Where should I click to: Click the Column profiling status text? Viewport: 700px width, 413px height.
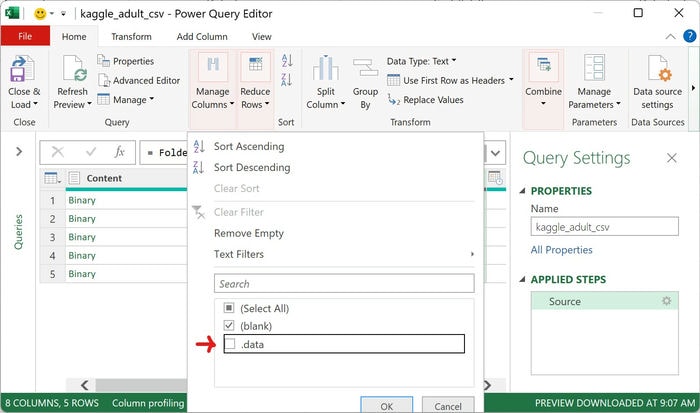tap(148, 403)
